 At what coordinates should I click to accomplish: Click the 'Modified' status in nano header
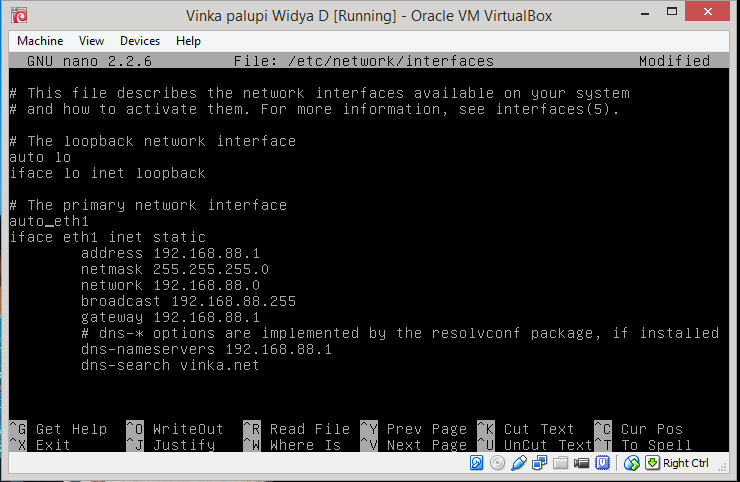pos(674,61)
